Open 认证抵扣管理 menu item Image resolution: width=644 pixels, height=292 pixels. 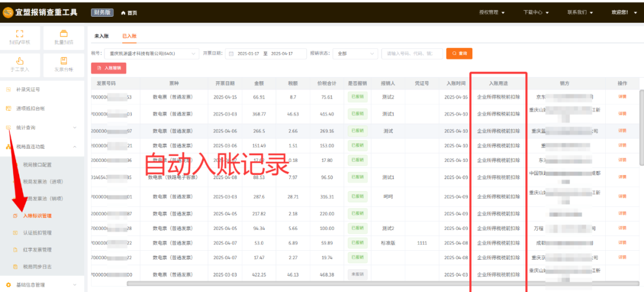[38, 233]
